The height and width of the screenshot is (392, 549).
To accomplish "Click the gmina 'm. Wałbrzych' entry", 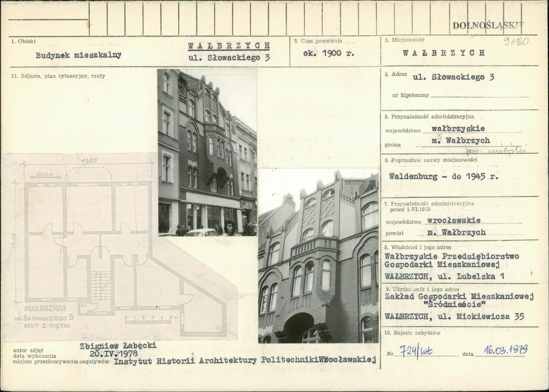I will (459, 141).
